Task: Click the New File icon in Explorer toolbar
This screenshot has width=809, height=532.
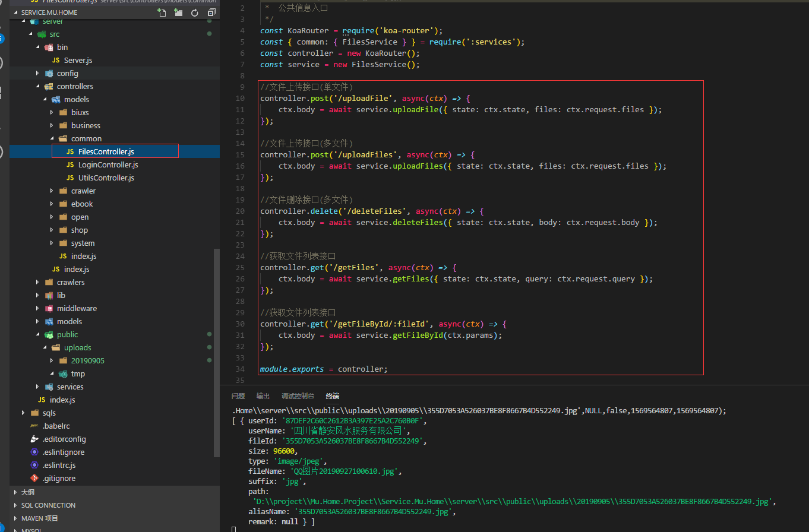Action: pos(162,12)
